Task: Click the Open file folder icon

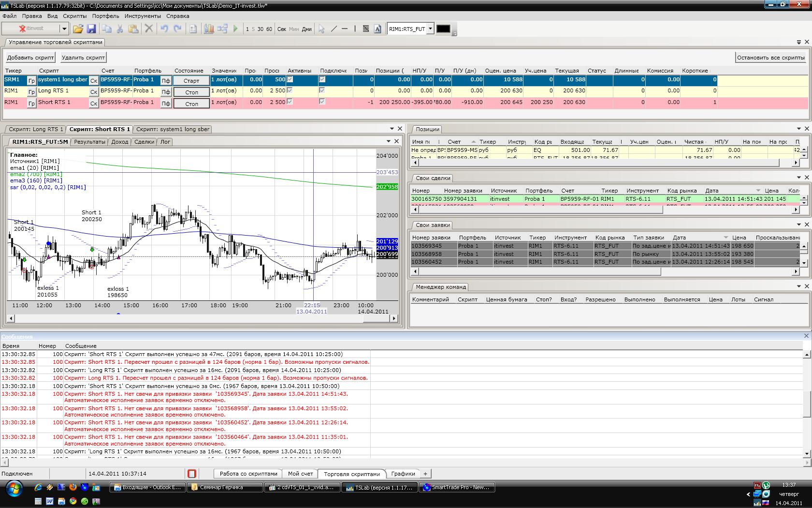Action: click(x=78, y=29)
